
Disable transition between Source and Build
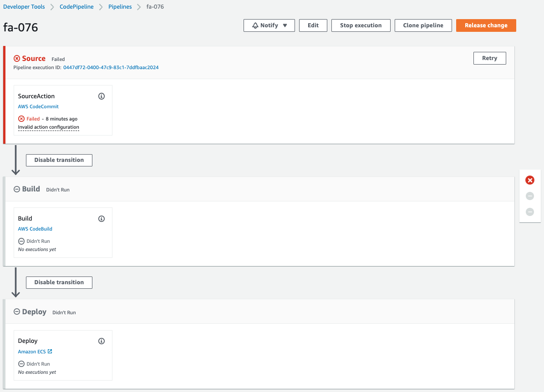(59, 160)
